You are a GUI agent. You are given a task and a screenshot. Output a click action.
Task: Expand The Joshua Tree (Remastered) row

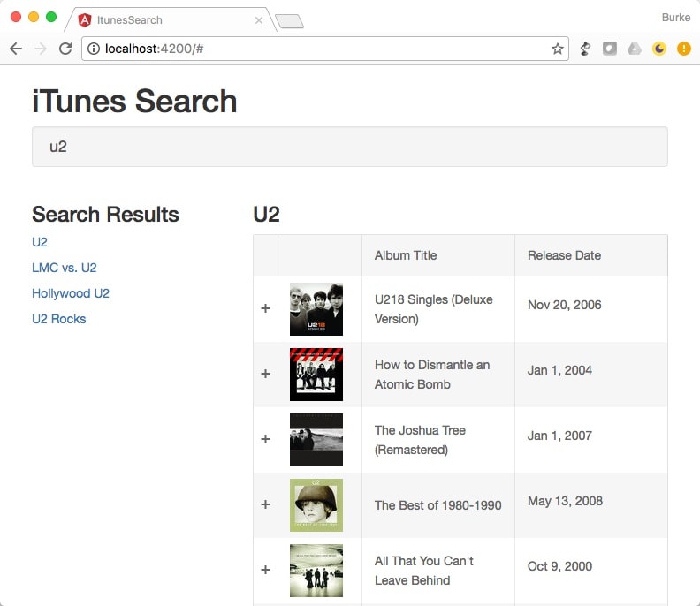(x=266, y=439)
